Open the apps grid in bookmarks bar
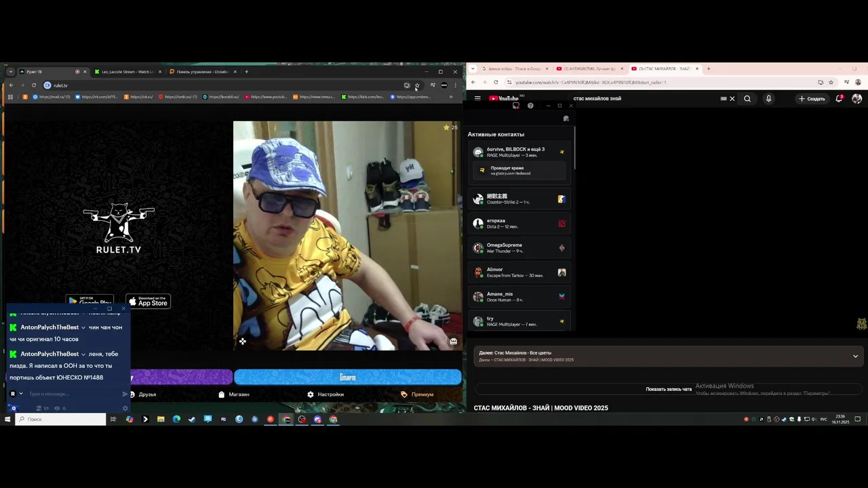The height and width of the screenshot is (488, 868). [10, 97]
